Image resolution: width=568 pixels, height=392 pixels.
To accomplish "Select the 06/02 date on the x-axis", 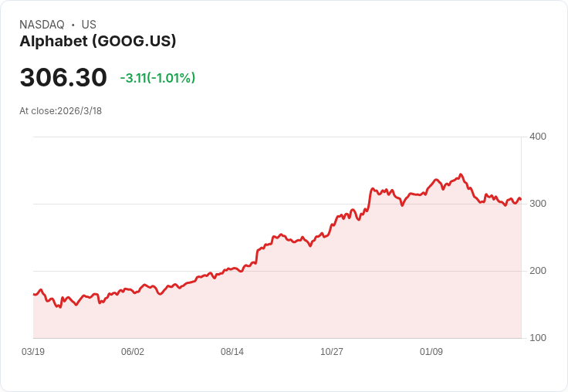I will pyautogui.click(x=133, y=352).
